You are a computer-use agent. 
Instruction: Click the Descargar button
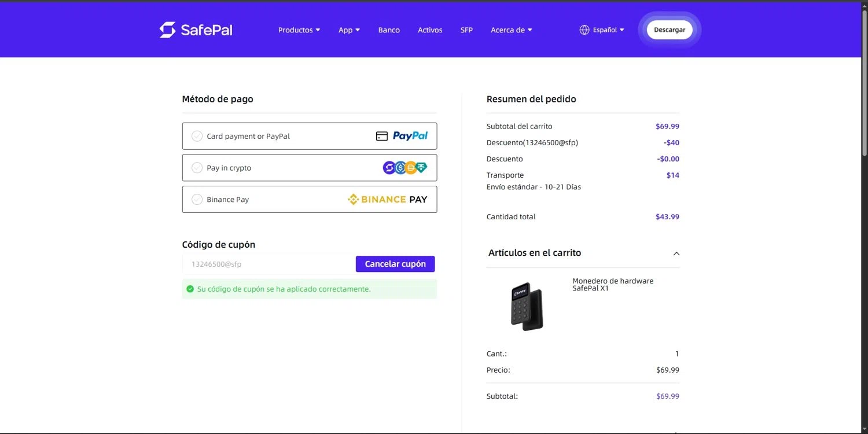(670, 30)
